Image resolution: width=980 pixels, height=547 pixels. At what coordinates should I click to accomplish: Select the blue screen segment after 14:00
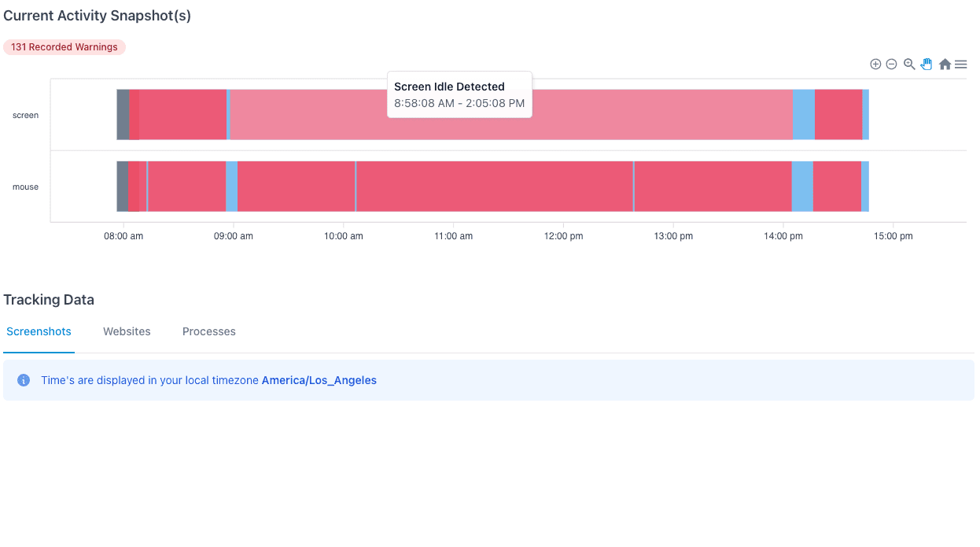803,115
